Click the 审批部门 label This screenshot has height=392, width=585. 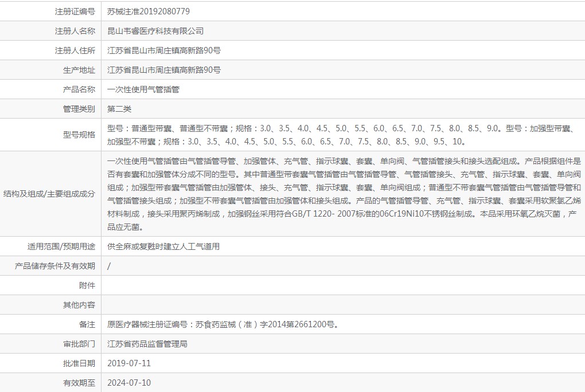[x=79, y=344]
